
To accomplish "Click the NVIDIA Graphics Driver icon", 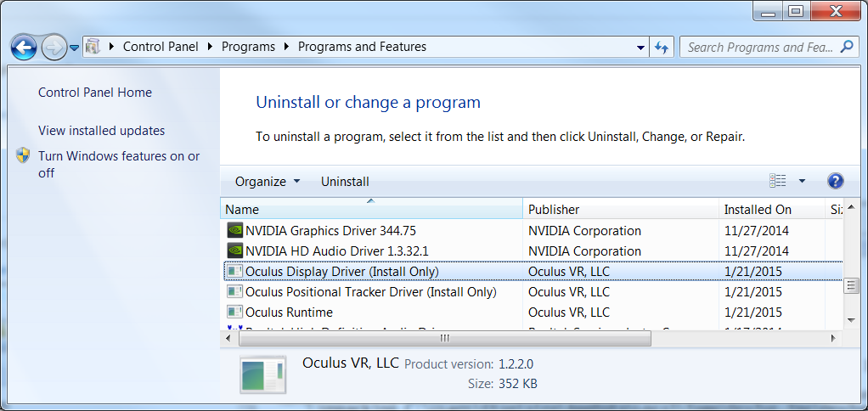I will (235, 230).
